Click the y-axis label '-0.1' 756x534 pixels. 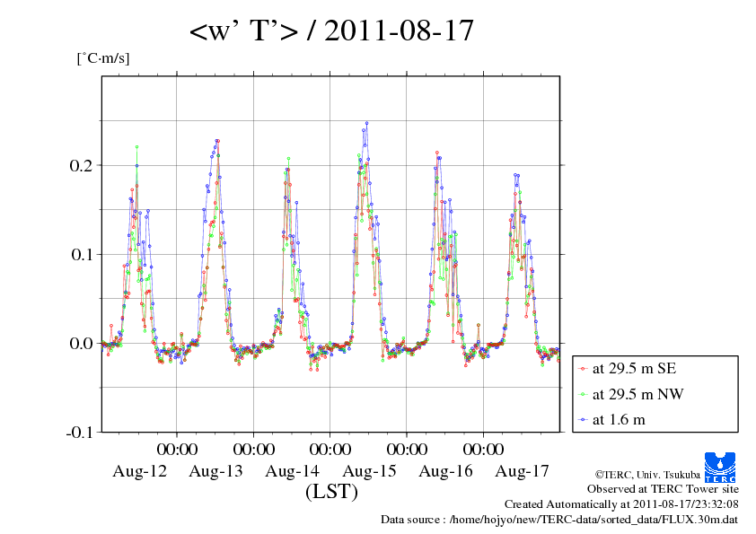coord(80,433)
